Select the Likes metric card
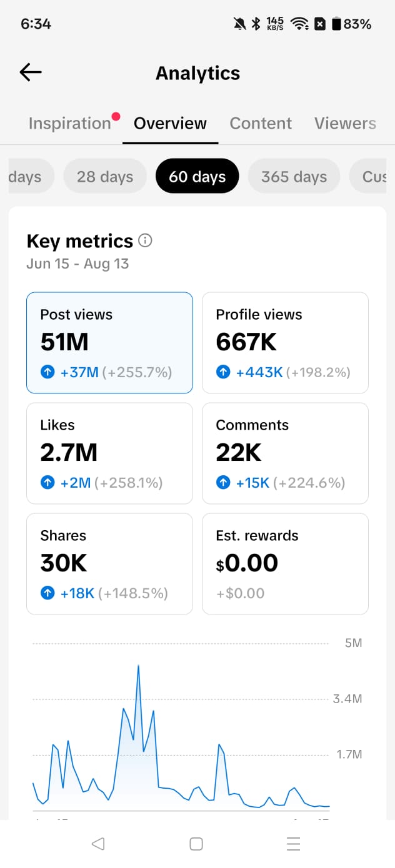395x868 pixels. point(109,453)
